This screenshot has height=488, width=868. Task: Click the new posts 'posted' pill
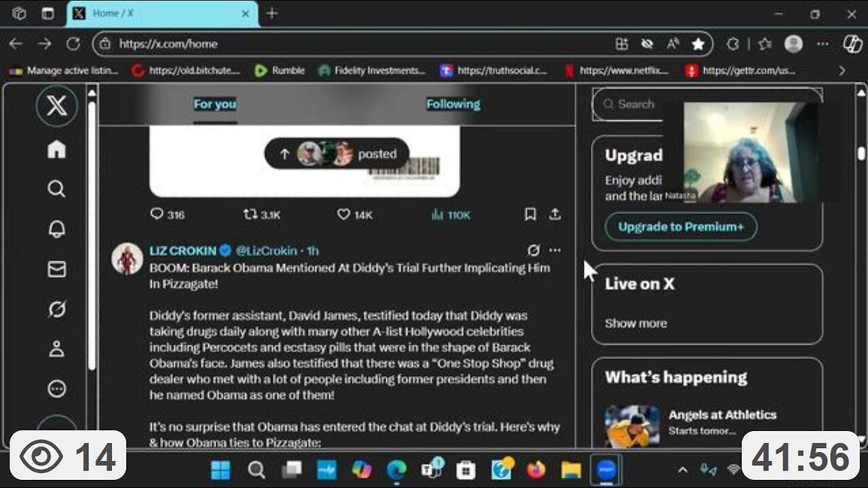pos(337,154)
